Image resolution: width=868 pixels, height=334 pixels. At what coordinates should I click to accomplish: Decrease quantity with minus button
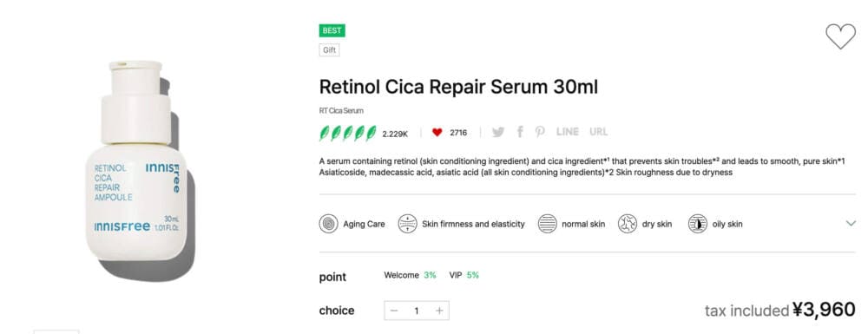[x=394, y=311]
